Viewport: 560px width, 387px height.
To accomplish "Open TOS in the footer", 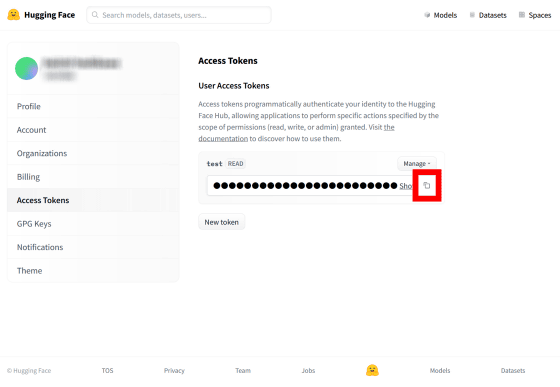I will click(108, 371).
